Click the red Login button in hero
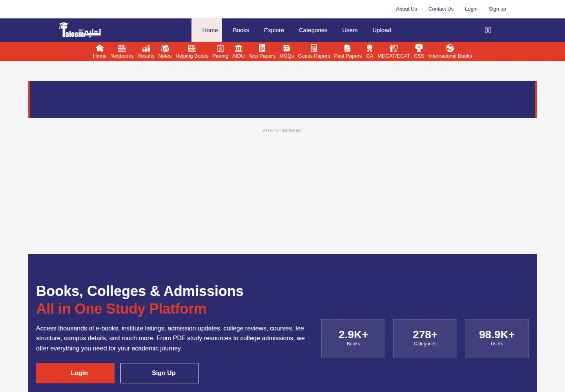565x392 pixels. [x=75, y=373]
